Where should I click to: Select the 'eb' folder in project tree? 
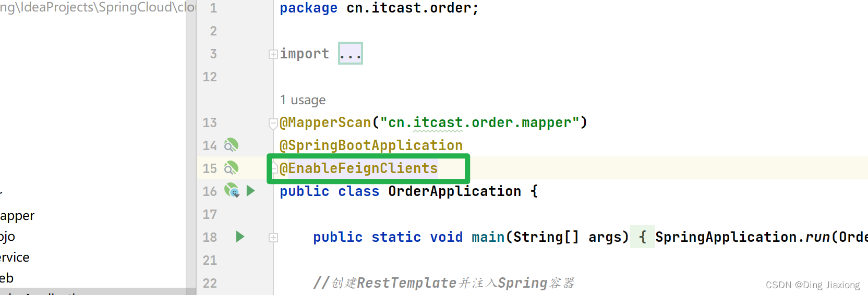coord(7,278)
